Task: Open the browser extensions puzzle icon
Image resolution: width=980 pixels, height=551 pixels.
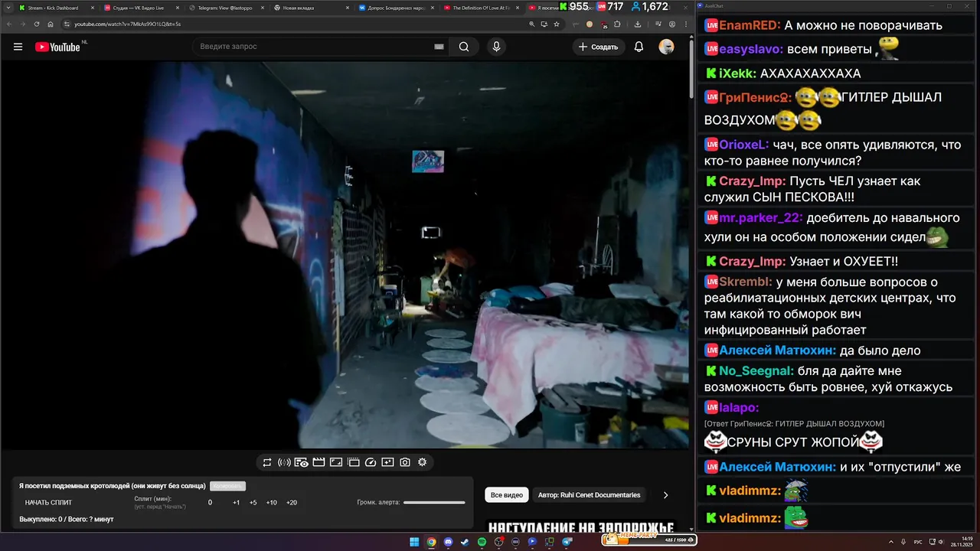Action: pyautogui.click(x=617, y=24)
